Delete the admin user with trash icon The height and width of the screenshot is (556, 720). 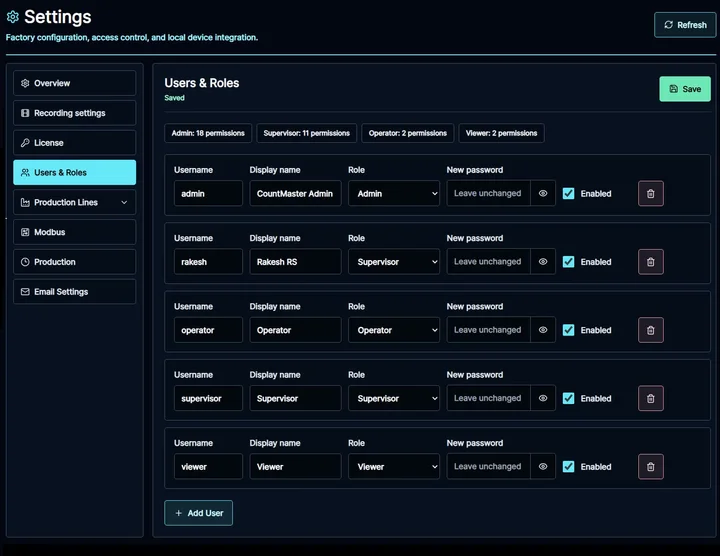tap(651, 193)
